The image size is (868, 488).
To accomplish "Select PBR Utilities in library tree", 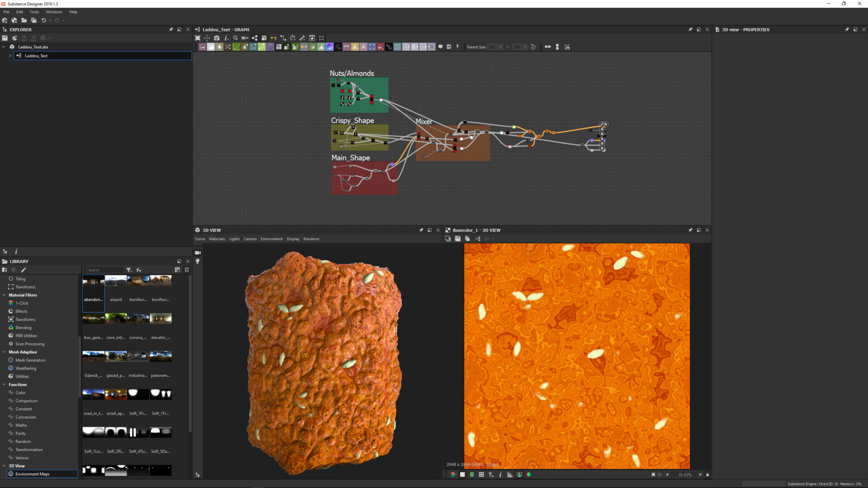I will pos(26,336).
